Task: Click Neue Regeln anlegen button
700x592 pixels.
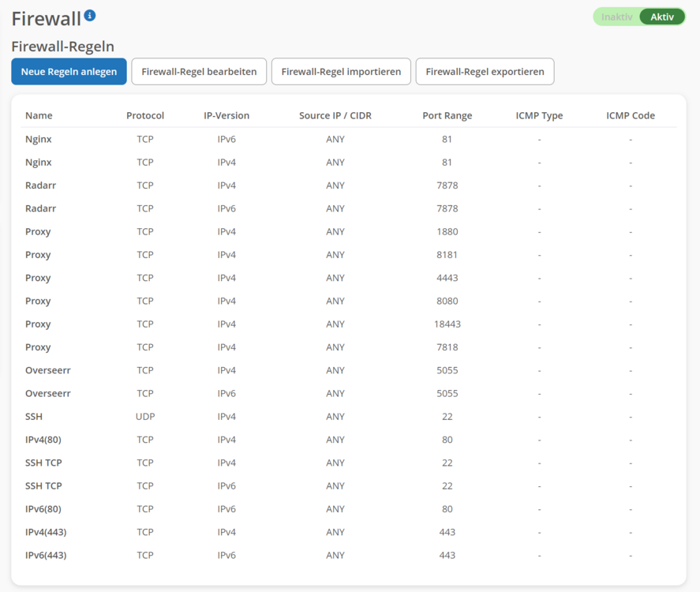Action: tap(69, 71)
